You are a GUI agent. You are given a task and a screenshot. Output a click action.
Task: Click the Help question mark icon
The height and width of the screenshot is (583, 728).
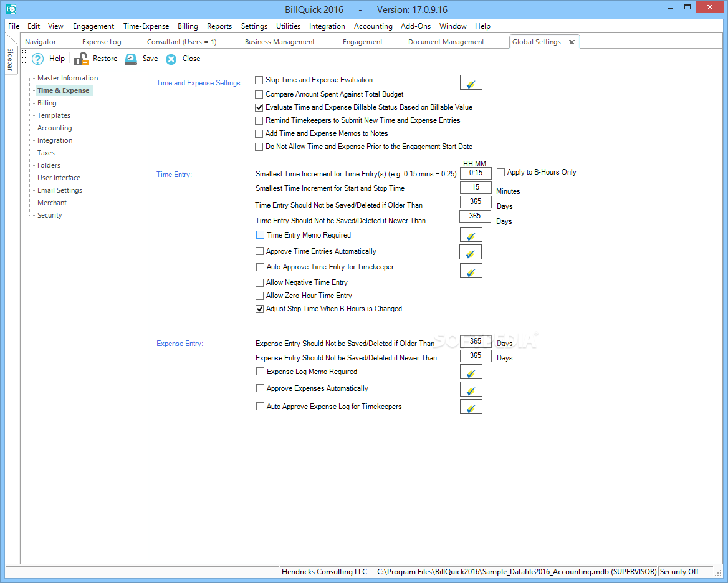coord(37,59)
